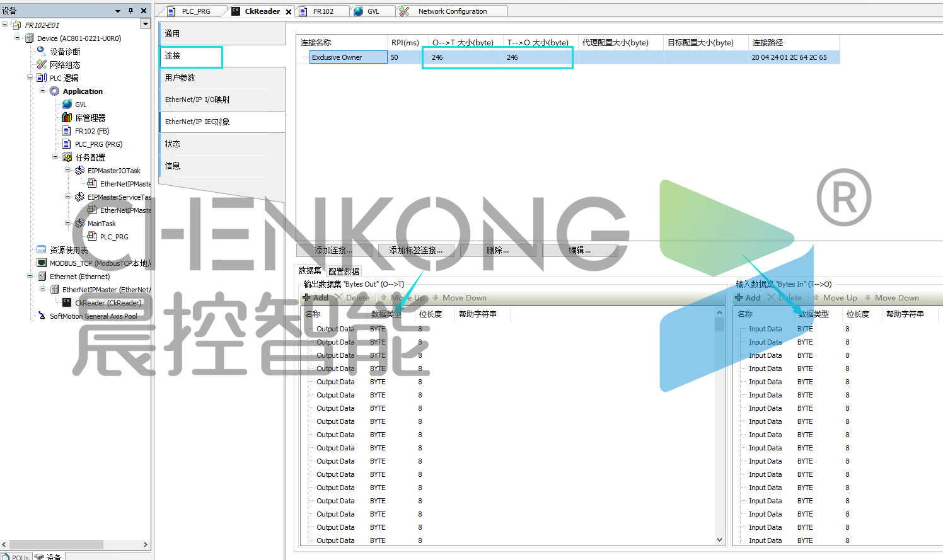Open 设备诊断 magnifier icon in device tree
The width and height of the screenshot is (943, 560).
[42, 51]
